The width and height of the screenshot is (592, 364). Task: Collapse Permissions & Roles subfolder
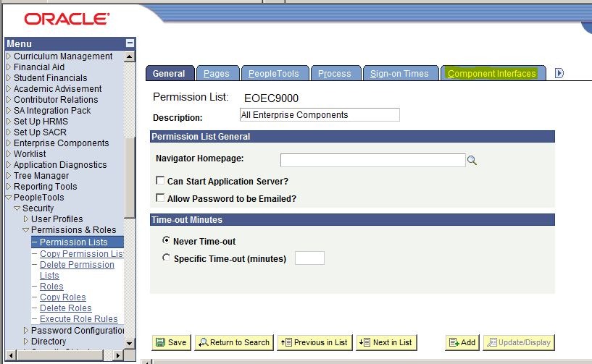pos(25,229)
